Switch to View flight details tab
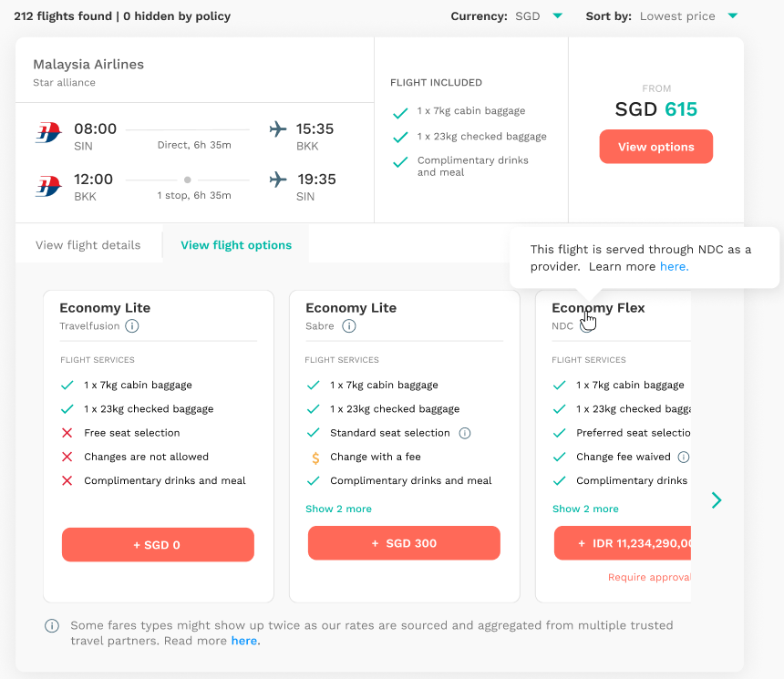 pyautogui.click(x=88, y=245)
